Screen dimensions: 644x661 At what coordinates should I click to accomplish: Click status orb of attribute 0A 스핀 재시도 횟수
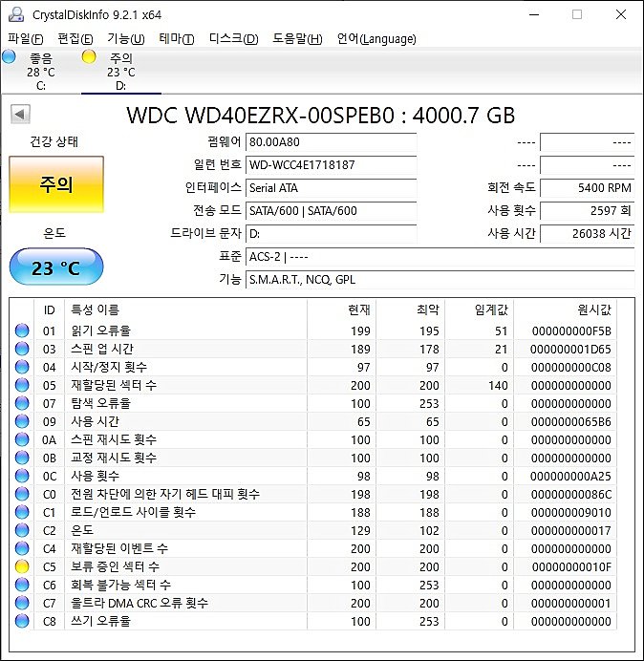22,439
